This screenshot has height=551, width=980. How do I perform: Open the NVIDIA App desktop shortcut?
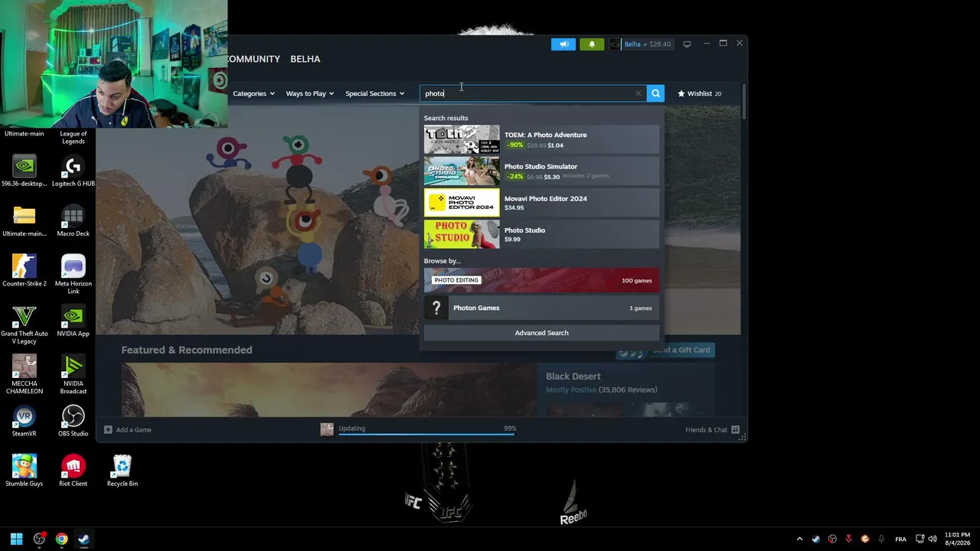(x=73, y=321)
